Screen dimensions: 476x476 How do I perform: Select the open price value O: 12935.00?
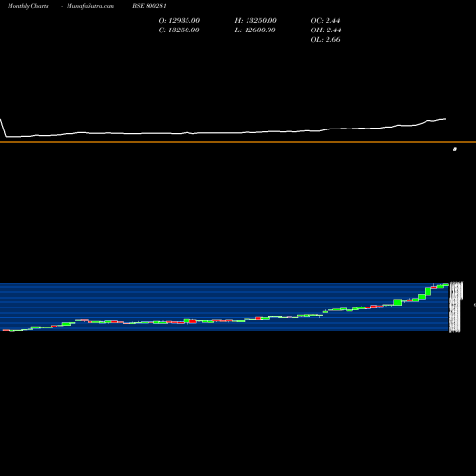pos(179,21)
